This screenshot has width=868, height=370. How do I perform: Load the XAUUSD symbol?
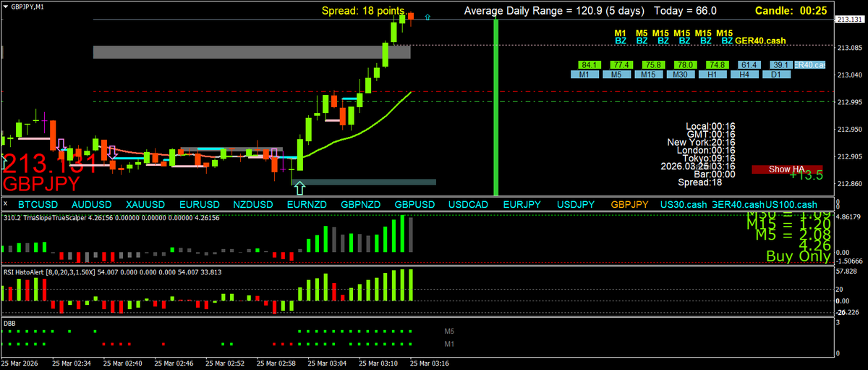tap(145, 205)
